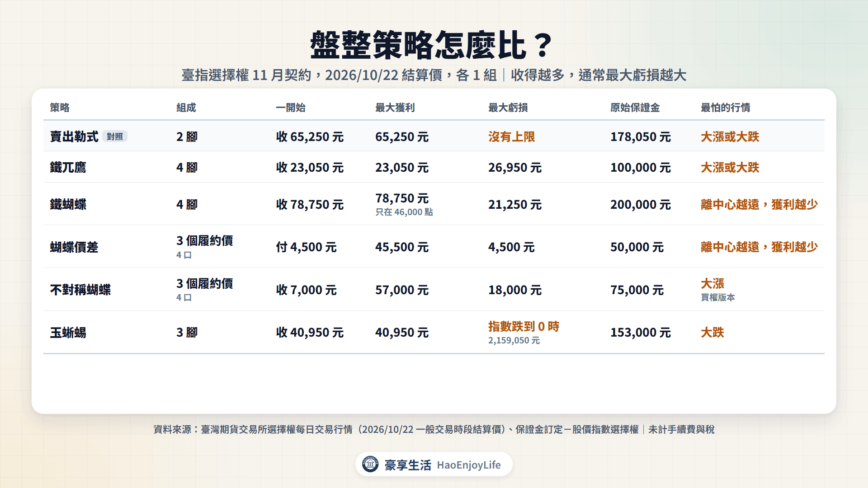
Task: Click the 2,159,050 元 amount
Action: click(514, 340)
